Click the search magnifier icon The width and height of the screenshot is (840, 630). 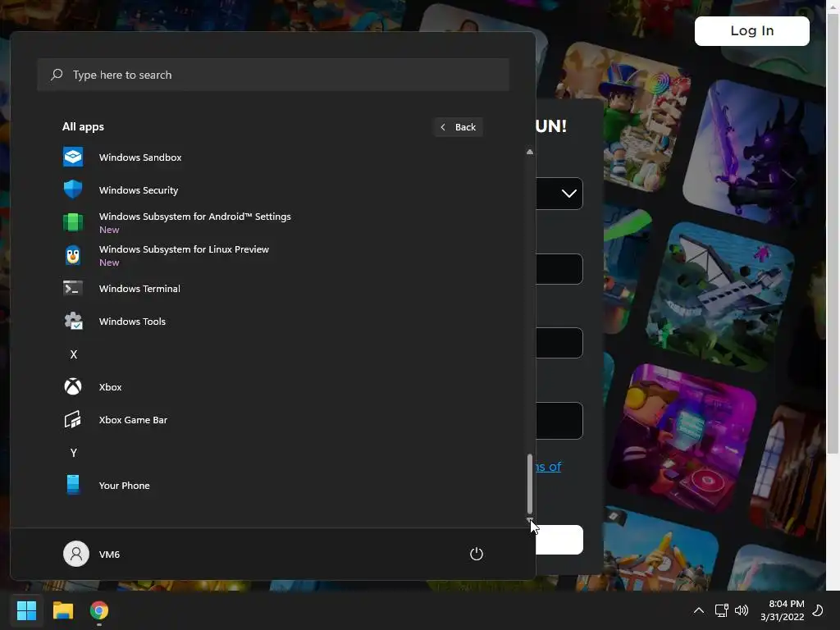57,75
